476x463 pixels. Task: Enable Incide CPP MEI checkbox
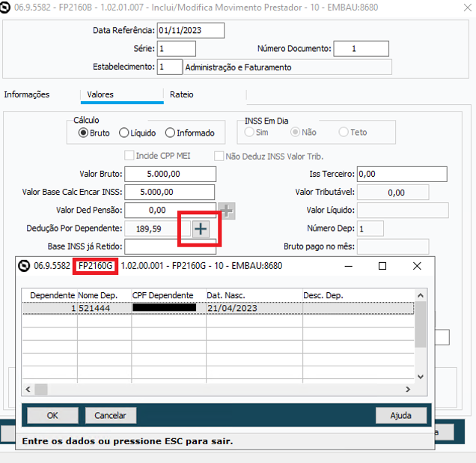[x=129, y=156]
